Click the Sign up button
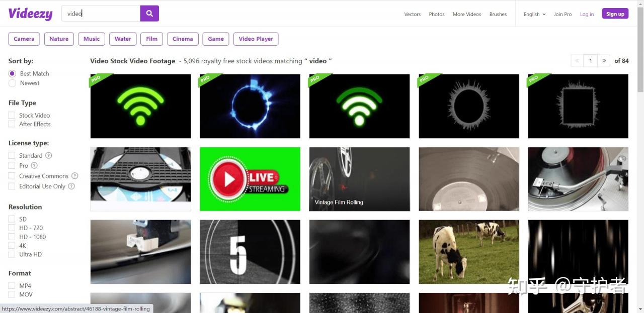Viewport: 644px width, 313px height. point(615,14)
